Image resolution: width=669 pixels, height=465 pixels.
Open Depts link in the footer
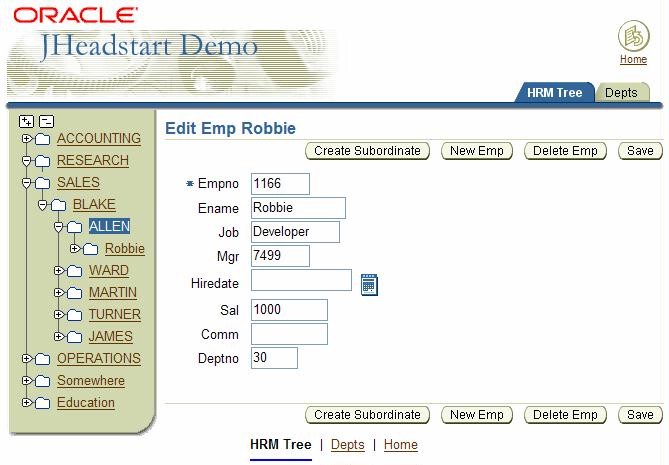coord(348,445)
